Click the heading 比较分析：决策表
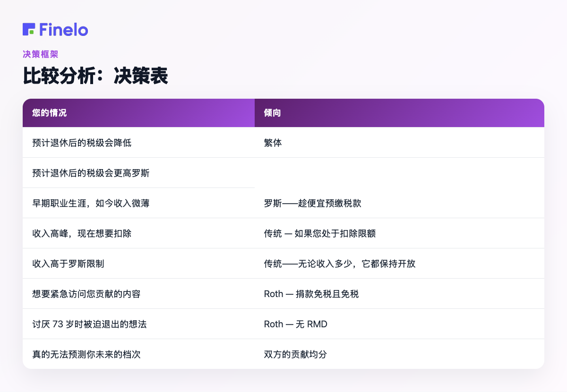The height and width of the screenshot is (392, 567). click(x=95, y=77)
